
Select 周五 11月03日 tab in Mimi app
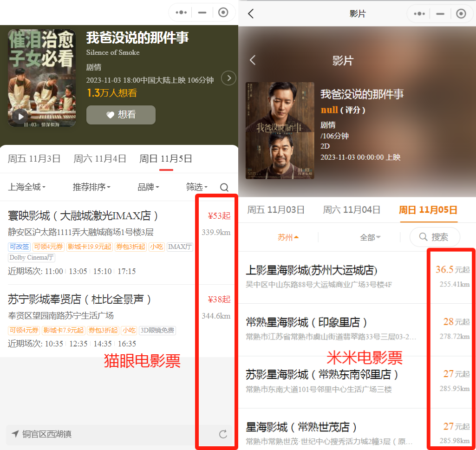point(276,210)
